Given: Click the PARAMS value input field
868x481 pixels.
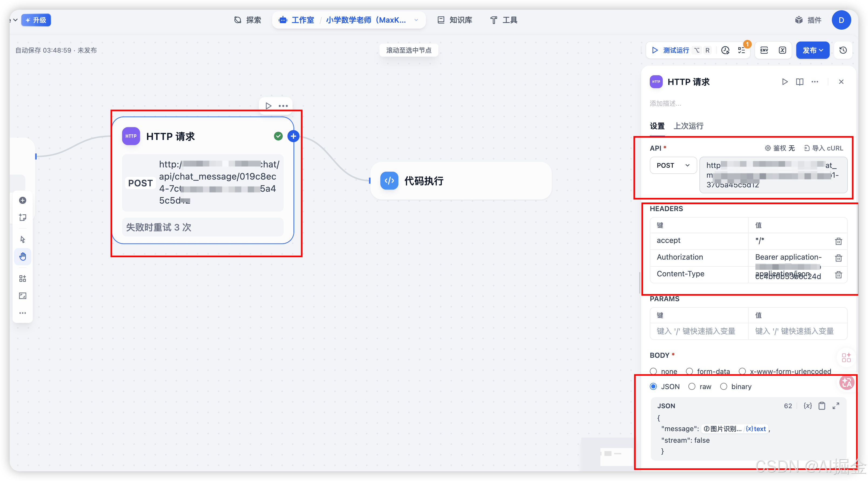Looking at the screenshot, I should (x=797, y=331).
